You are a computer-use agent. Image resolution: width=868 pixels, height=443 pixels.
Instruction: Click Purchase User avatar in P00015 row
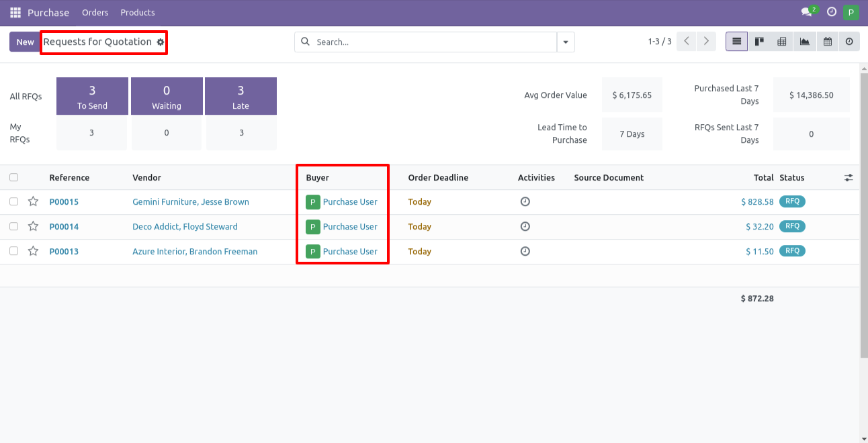(x=312, y=202)
